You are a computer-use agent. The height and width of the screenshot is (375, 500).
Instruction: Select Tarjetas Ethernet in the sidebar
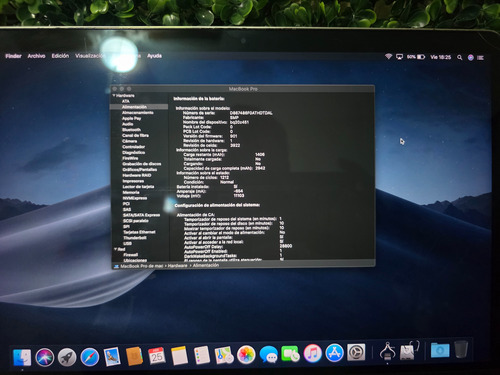(x=139, y=232)
